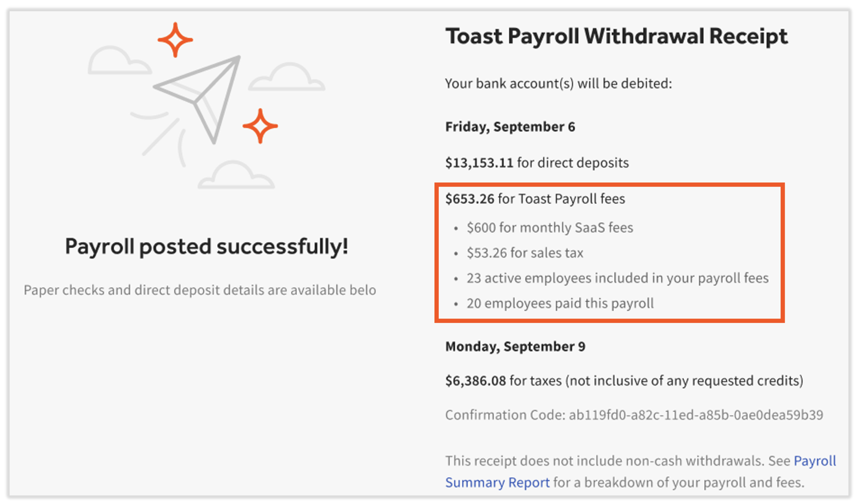Screen dimensions: 857x504
Task: Click the "Payroll posted successfully!" heading
Action: [x=206, y=247]
